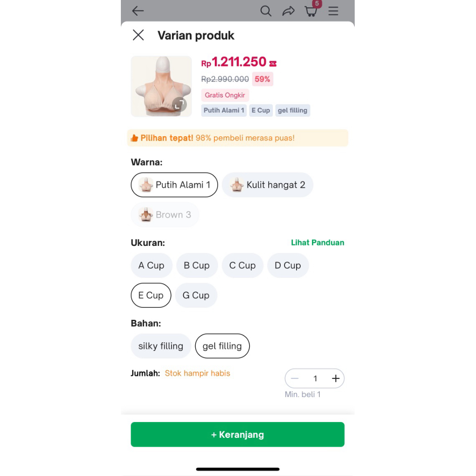
Task: Increase quantity with the plus button
Action: pyautogui.click(x=336, y=378)
